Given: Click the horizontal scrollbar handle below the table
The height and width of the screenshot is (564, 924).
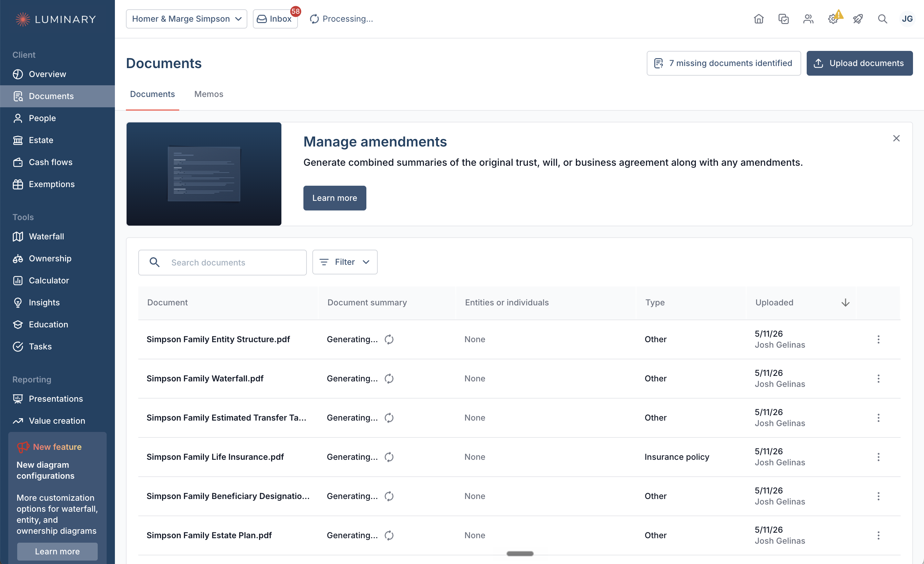Looking at the screenshot, I should 520,553.
